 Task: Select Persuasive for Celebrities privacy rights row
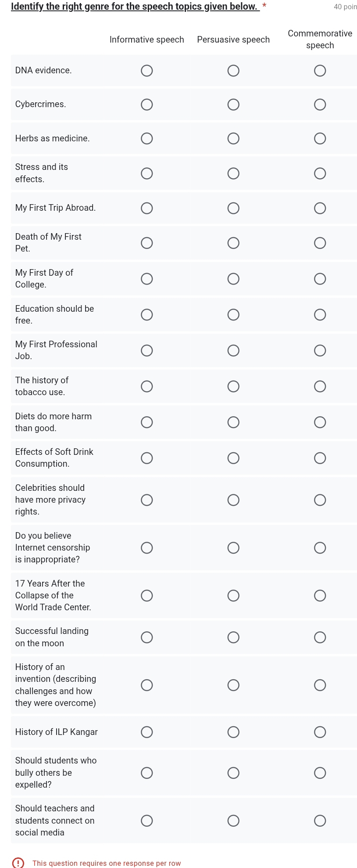click(233, 500)
